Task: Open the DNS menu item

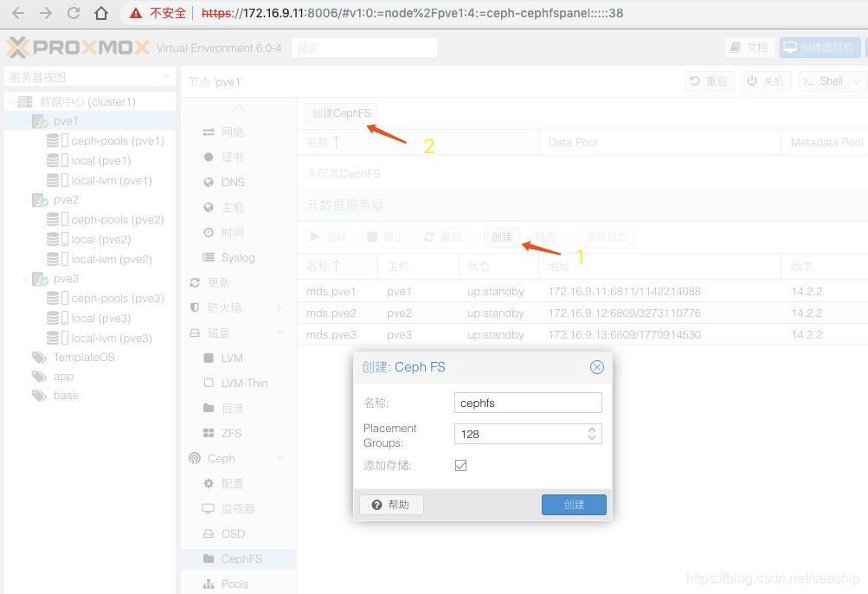Action: tap(239, 183)
